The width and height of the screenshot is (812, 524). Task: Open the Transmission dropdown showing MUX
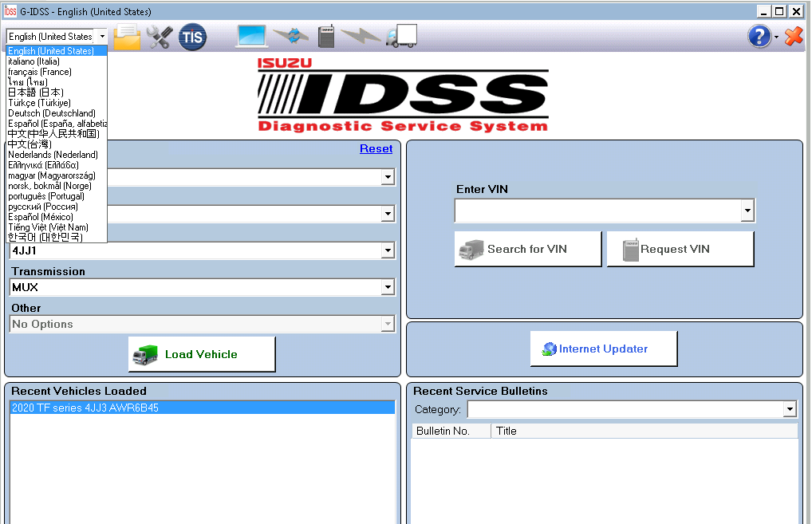(x=388, y=287)
